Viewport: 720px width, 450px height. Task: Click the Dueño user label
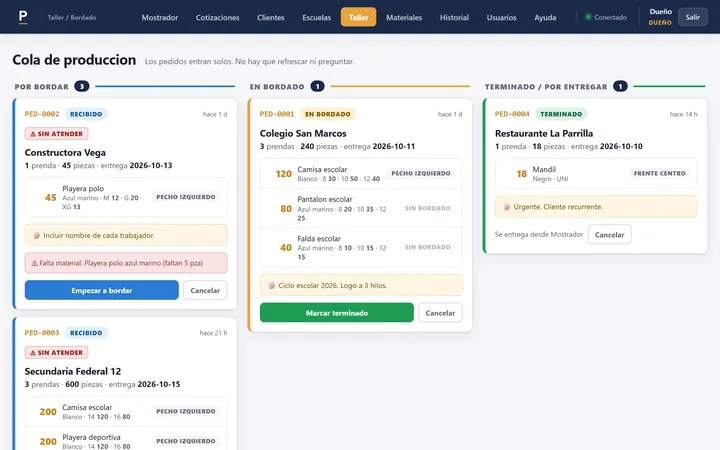click(x=660, y=12)
